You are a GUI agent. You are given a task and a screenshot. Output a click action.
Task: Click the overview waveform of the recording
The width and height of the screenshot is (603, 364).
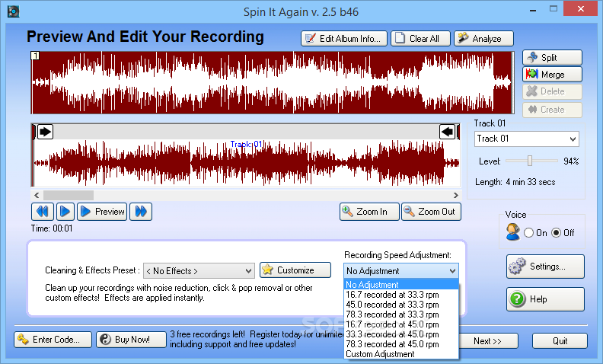(x=273, y=82)
